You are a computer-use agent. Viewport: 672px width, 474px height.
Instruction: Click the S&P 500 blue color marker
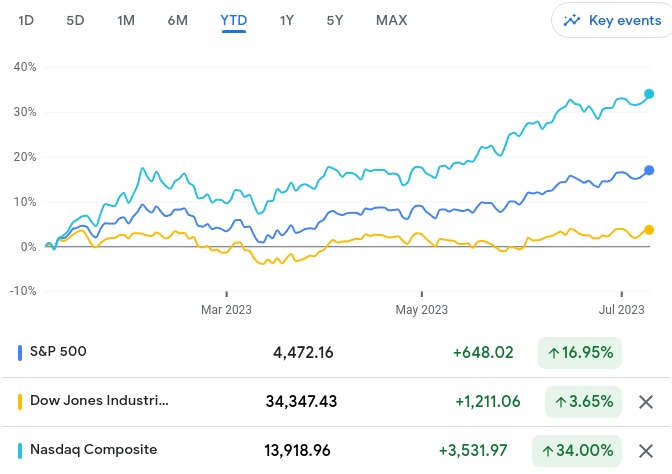click(20, 353)
